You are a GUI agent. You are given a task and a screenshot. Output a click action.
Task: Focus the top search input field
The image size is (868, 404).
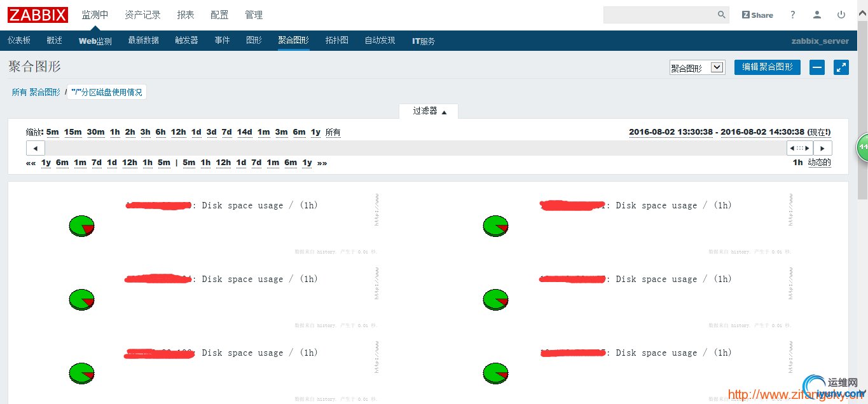tap(660, 15)
